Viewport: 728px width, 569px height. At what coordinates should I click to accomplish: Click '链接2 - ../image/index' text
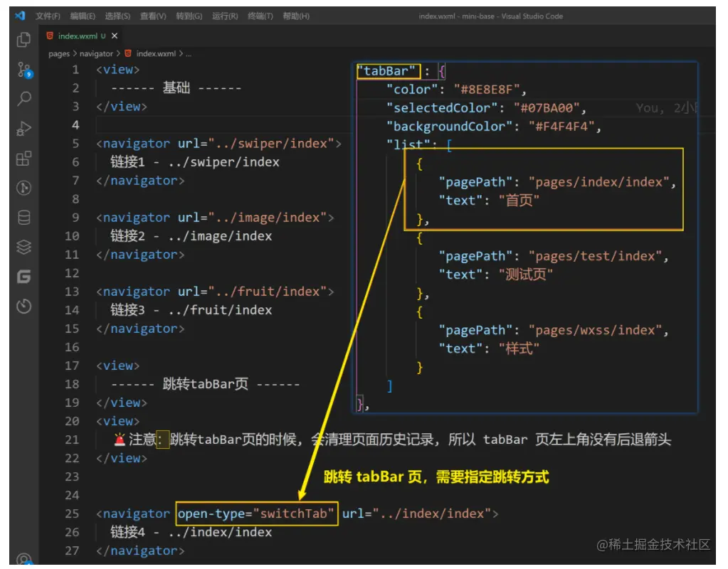[x=191, y=235]
